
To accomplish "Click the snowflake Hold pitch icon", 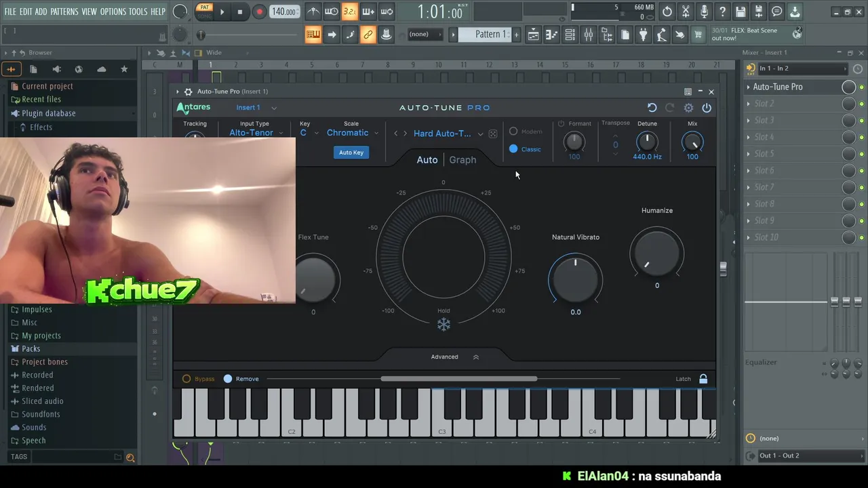I will point(443,325).
